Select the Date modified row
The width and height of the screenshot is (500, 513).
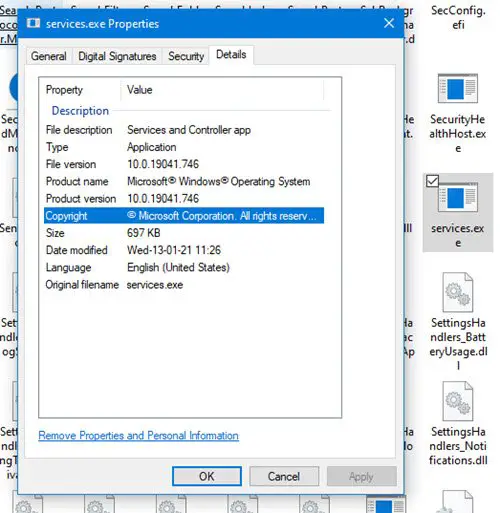pyautogui.click(x=184, y=250)
